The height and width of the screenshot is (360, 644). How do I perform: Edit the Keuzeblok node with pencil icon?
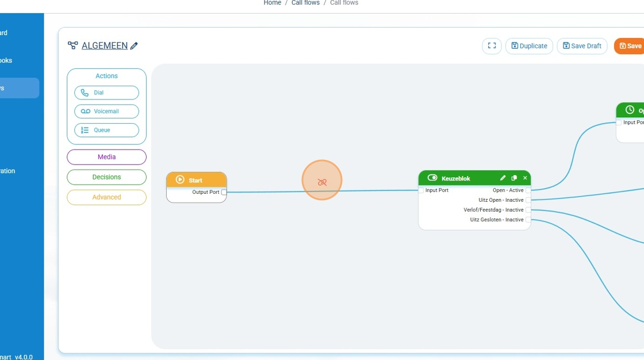(503, 178)
